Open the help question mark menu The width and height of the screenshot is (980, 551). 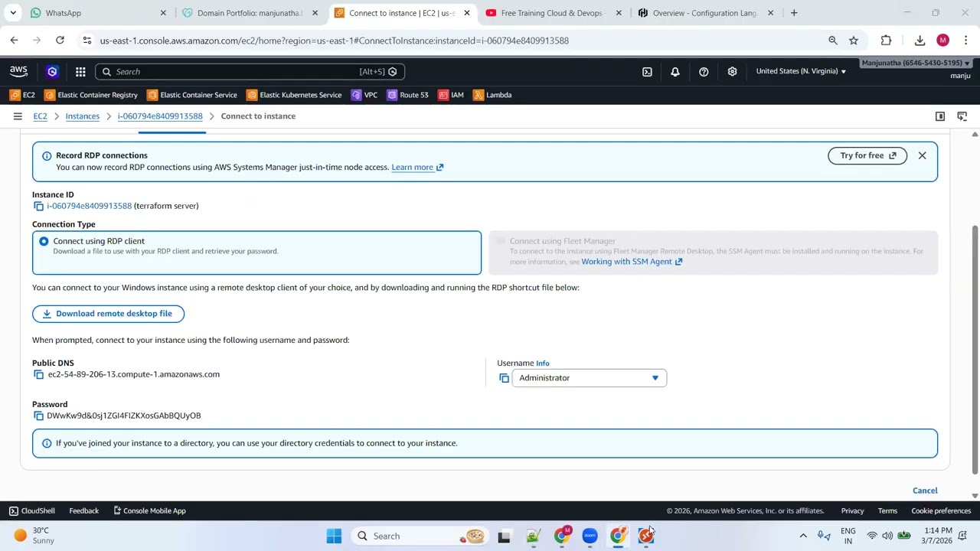coord(704,71)
